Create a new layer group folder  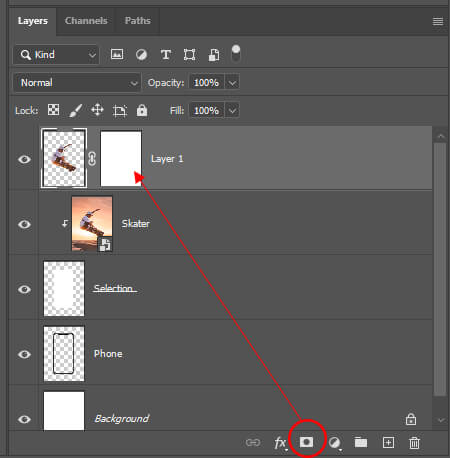(x=361, y=442)
